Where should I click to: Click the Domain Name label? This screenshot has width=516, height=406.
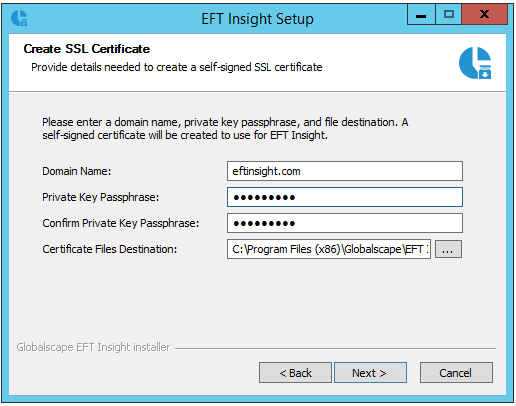click(77, 171)
